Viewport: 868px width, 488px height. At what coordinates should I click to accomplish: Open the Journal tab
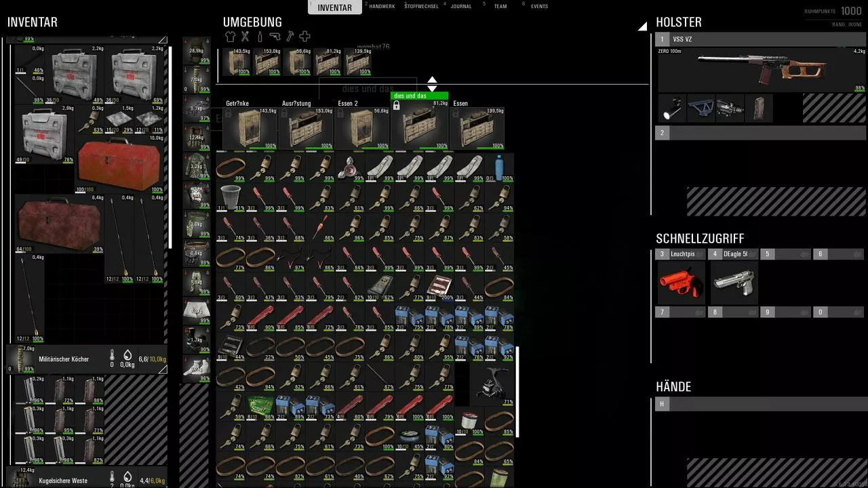pos(461,7)
